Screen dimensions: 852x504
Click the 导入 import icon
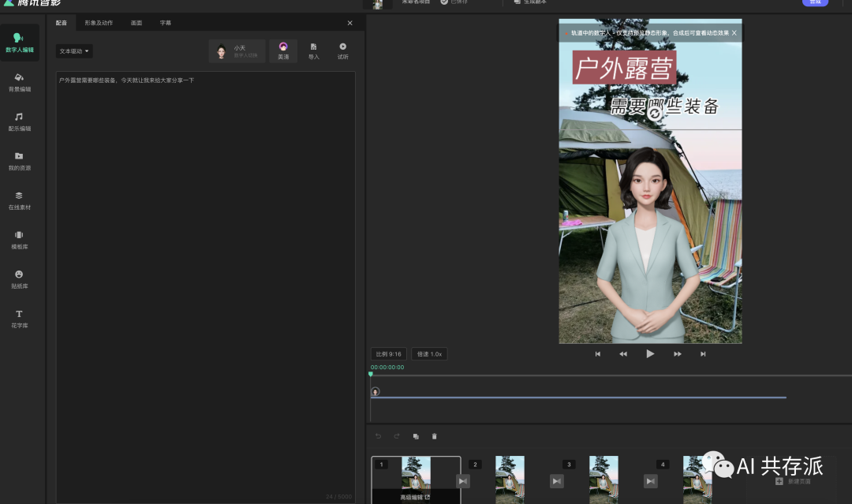(x=314, y=50)
